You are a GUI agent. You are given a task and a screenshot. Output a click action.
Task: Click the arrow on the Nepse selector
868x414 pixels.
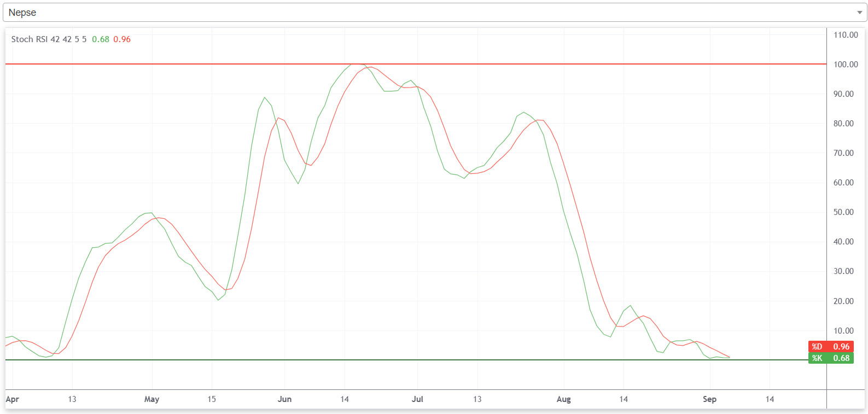click(859, 13)
